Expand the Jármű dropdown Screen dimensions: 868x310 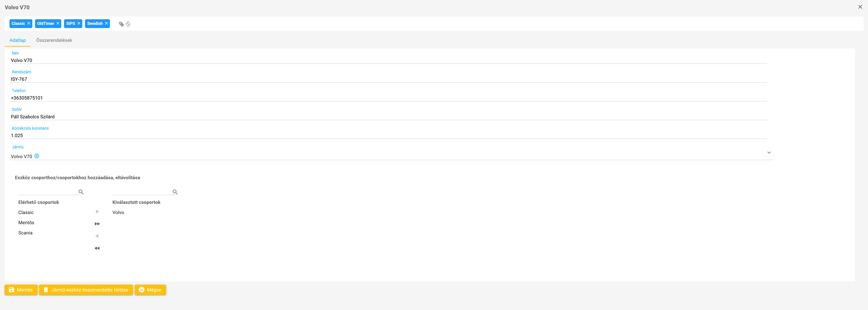coord(769,153)
